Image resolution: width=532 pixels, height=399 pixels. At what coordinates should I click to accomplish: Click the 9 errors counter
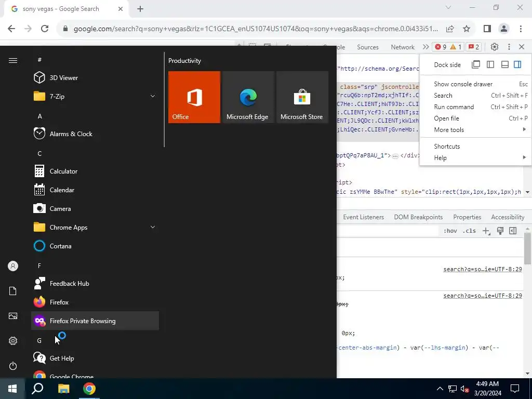[x=441, y=47]
